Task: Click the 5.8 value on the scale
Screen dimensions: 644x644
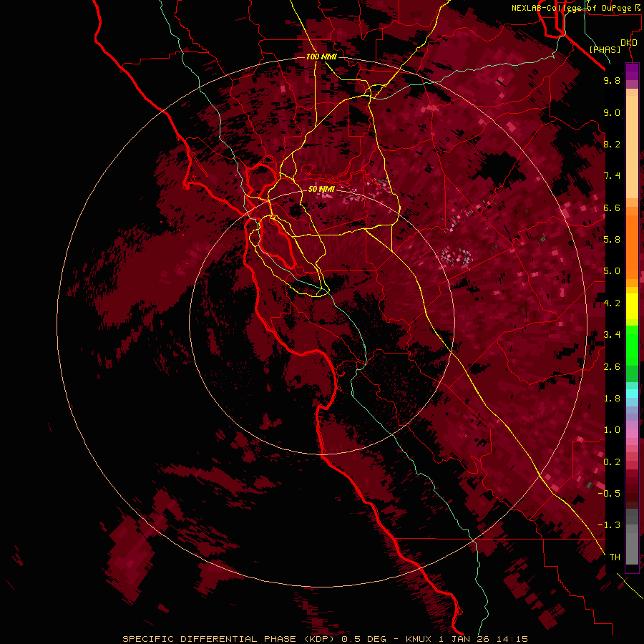Action: click(x=612, y=240)
